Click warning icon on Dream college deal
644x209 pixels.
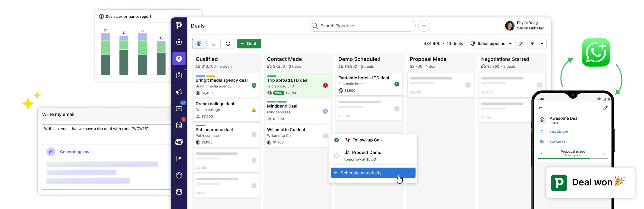(x=254, y=110)
